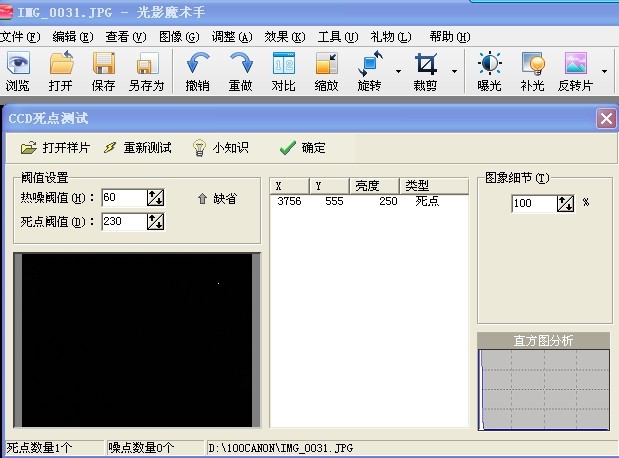Select the 补光 (Fill light) bulb icon
This screenshot has height=458, width=619.
(532, 65)
